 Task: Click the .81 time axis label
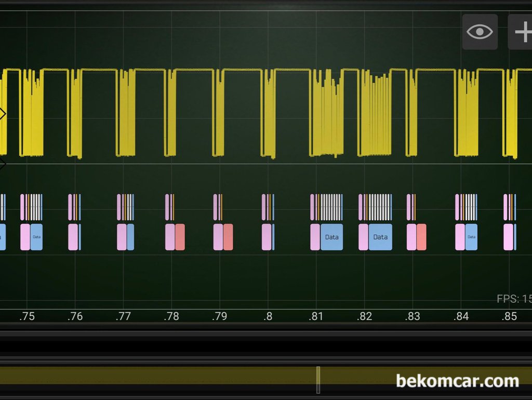pos(316,316)
